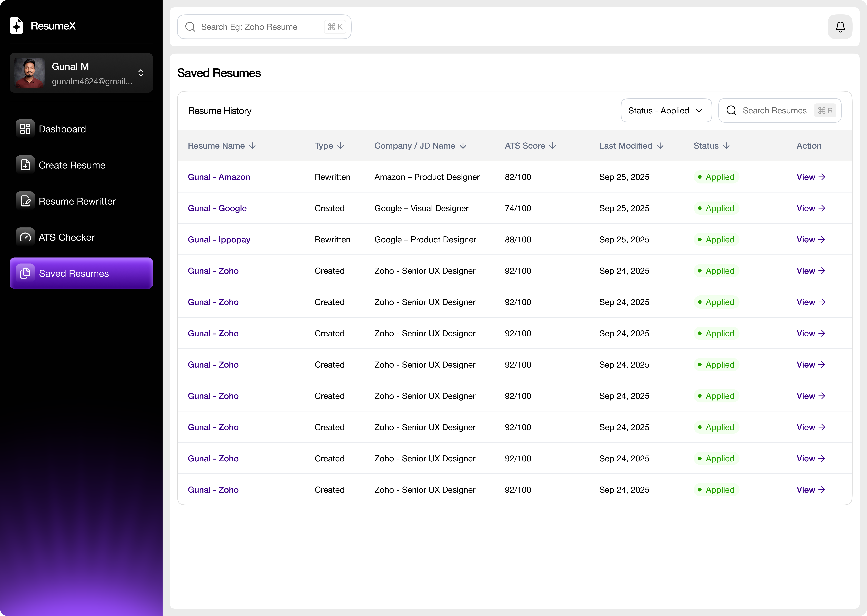Viewport: 867px width, 616px height.
Task: Sort by Resume Name column arrow
Action: 252,146
